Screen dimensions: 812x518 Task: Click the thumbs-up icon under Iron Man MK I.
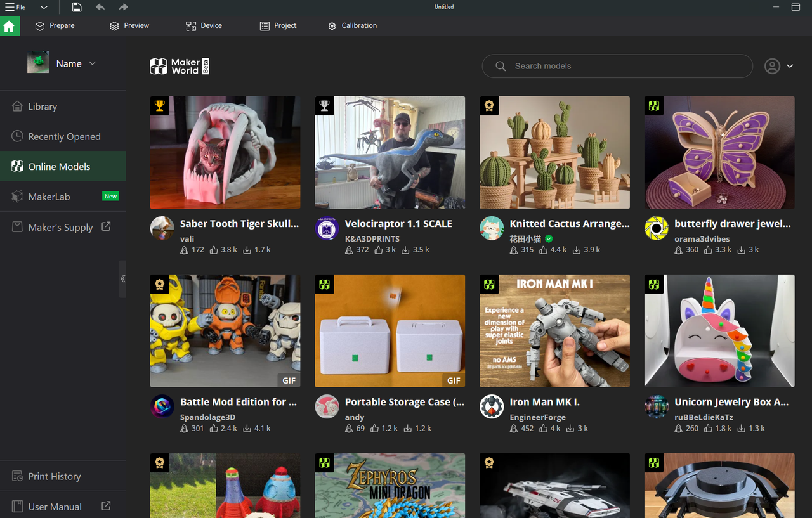[544, 429]
